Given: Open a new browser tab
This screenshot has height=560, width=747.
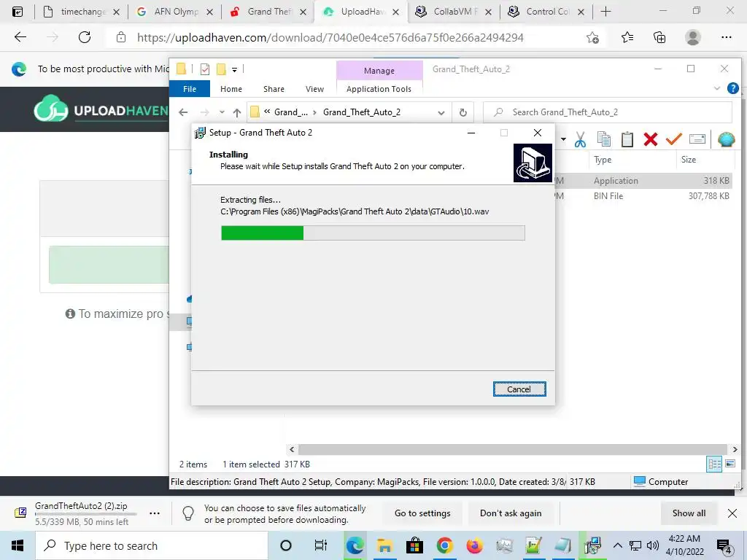Looking at the screenshot, I should click(605, 12).
